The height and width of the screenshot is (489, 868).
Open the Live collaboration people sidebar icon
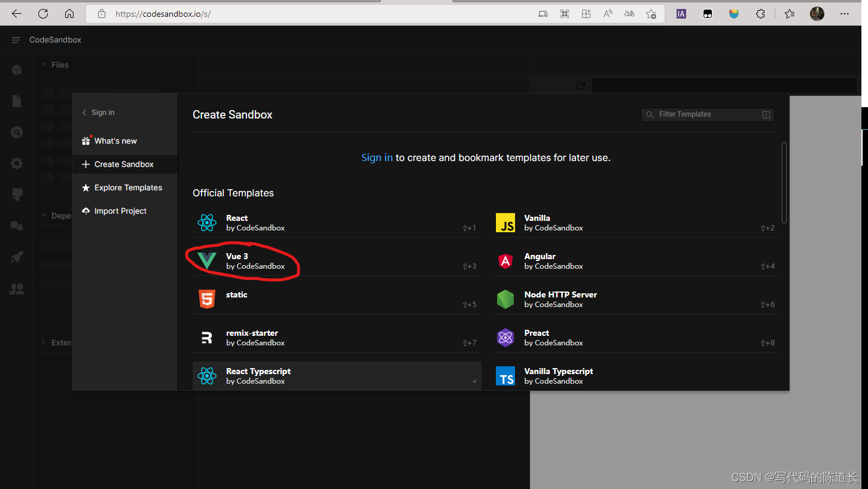coord(17,289)
